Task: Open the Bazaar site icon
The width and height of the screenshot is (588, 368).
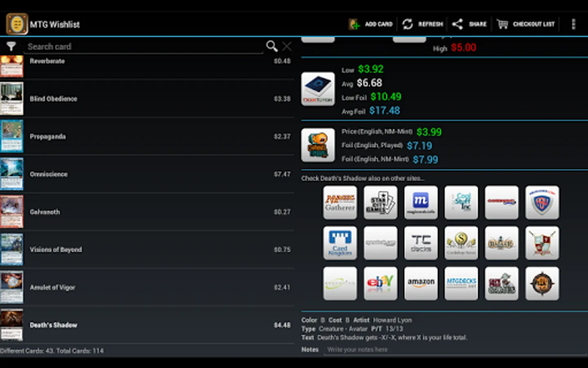Action: (x=502, y=243)
